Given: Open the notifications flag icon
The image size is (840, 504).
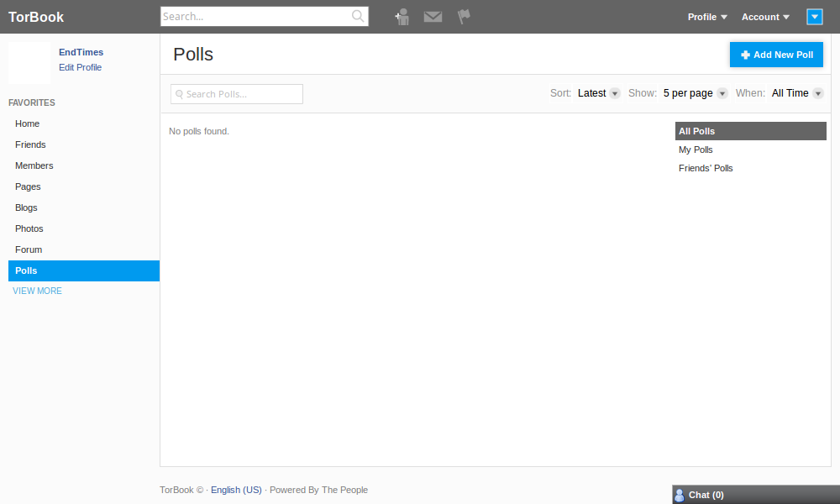Looking at the screenshot, I should pos(464,17).
